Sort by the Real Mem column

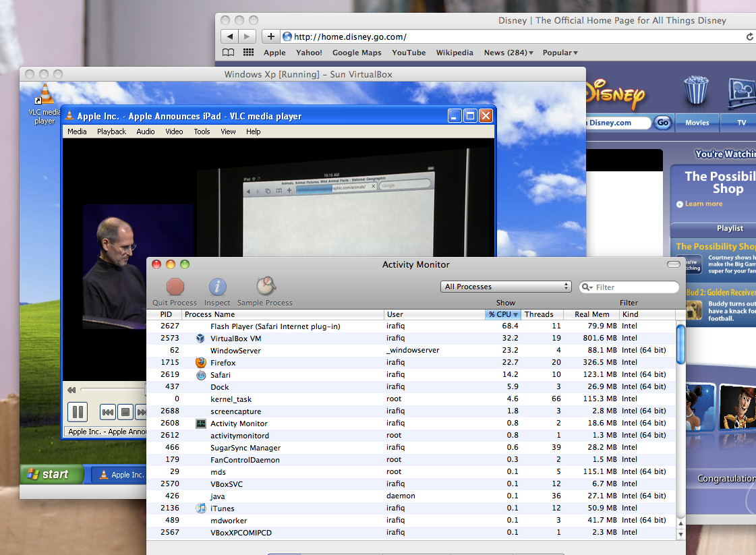click(x=591, y=314)
